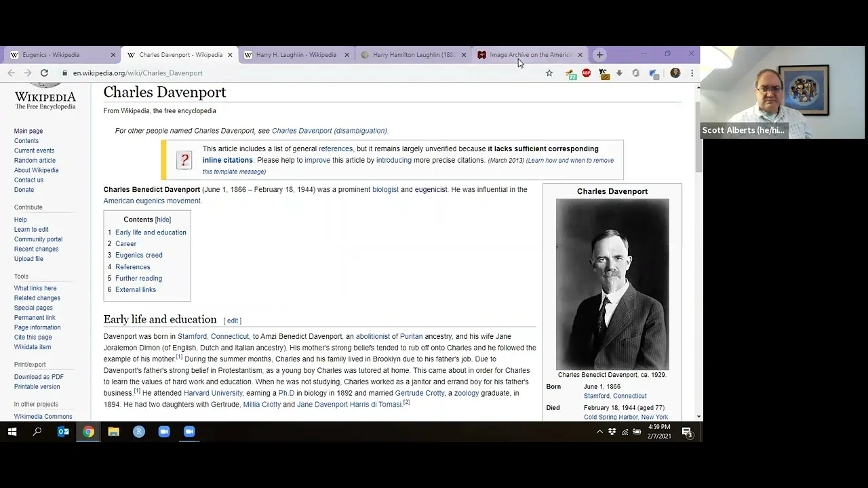Switch to the Harry H. Laughlin - Wikipedia tab
Screen dimensions: 868x488
coord(295,55)
